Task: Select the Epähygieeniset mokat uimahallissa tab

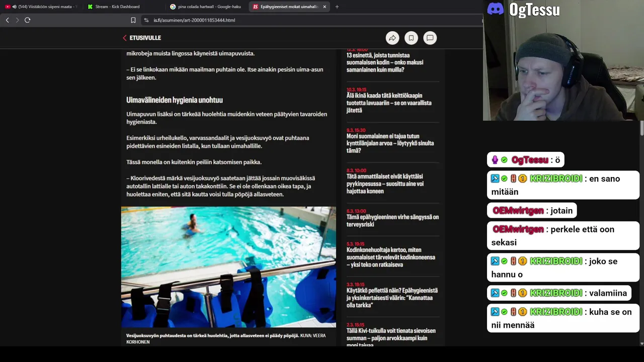Action: (285, 7)
